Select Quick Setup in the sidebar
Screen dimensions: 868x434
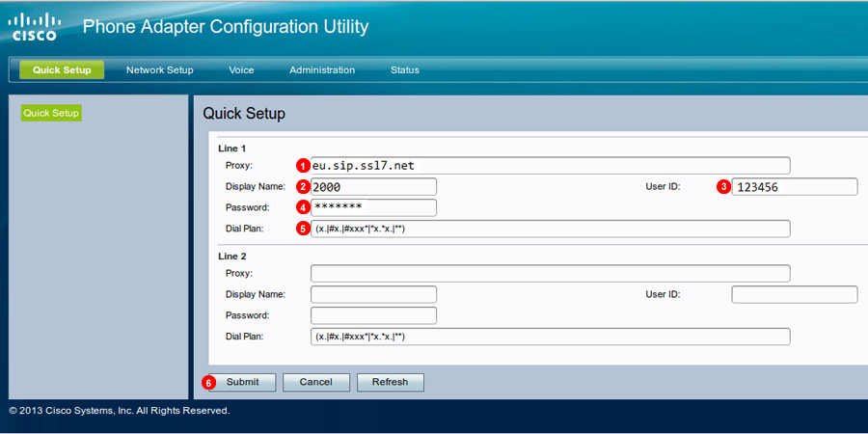click(x=51, y=113)
